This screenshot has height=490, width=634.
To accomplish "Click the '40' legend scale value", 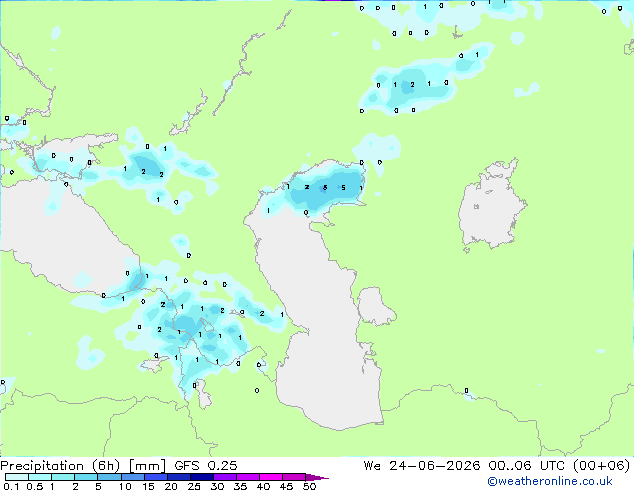I will [x=263, y=486].
